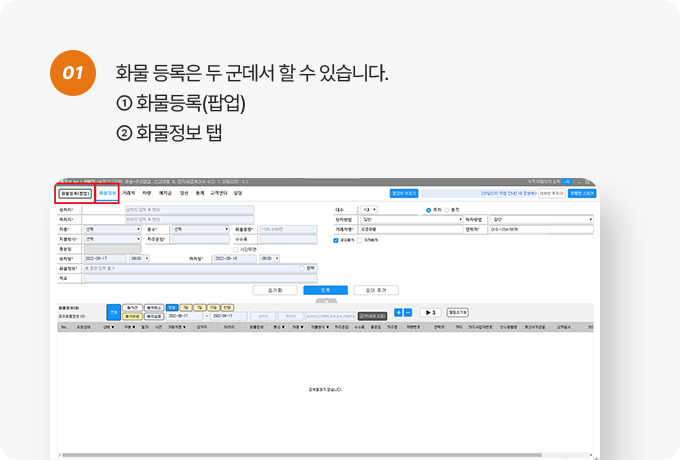Open the 차량 tab
The image size is (680, 460).
[147, 193]
